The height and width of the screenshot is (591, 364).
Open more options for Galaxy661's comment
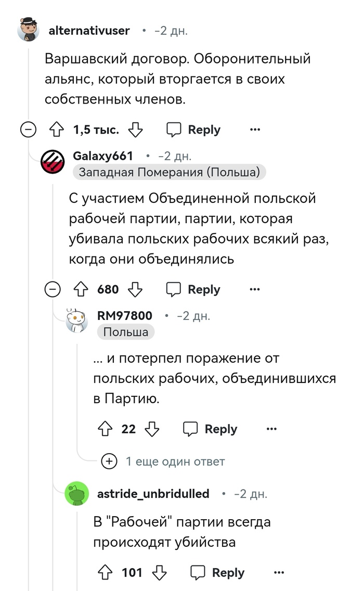click(255, 289)
